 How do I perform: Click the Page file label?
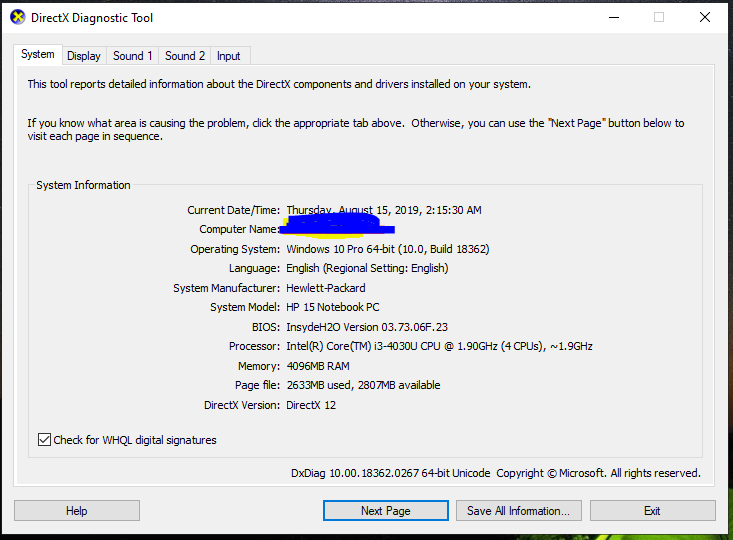pyautogui.click(x=257, y=385)
